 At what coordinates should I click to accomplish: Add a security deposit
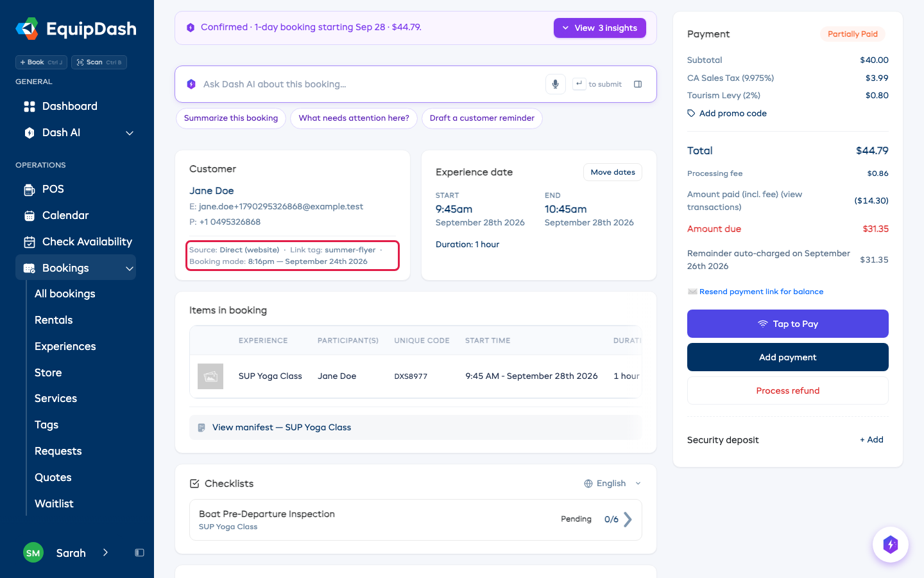pos(871,440)
